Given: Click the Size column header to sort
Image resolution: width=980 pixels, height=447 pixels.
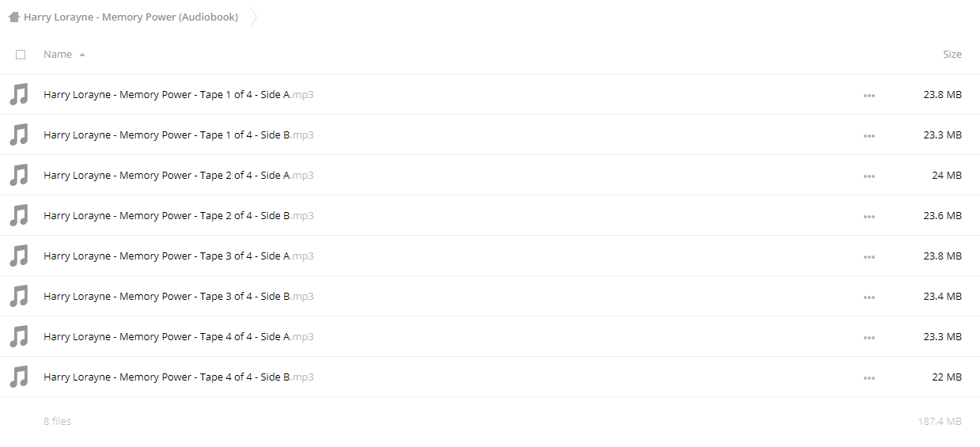Looking at the screenshot, I should coord(952,55).
